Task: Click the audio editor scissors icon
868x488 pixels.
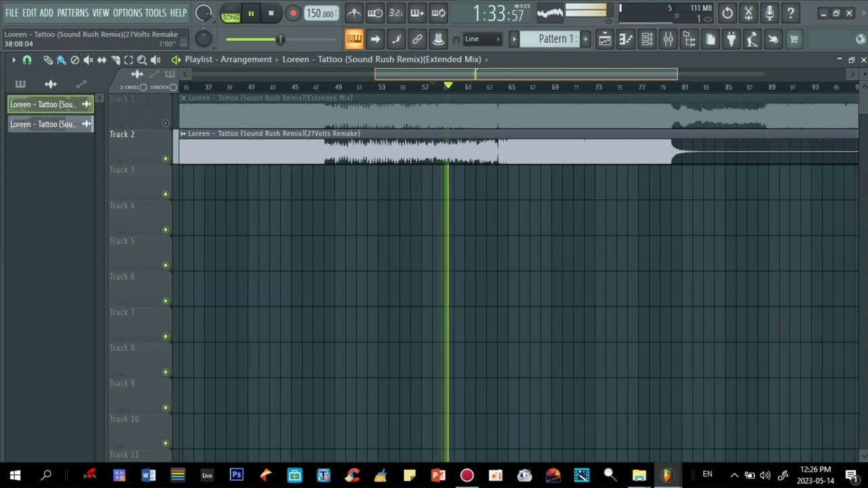Action: (748, 13)
